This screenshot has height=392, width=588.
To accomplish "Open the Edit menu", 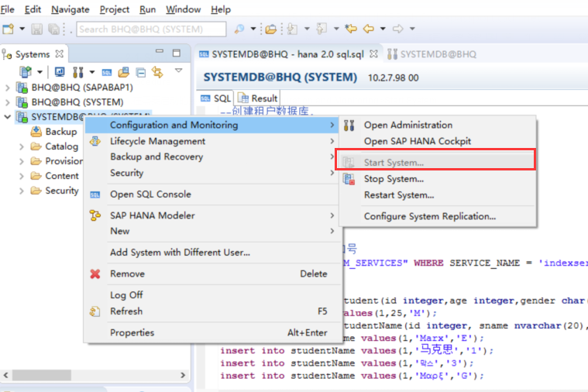I will 33,9.
